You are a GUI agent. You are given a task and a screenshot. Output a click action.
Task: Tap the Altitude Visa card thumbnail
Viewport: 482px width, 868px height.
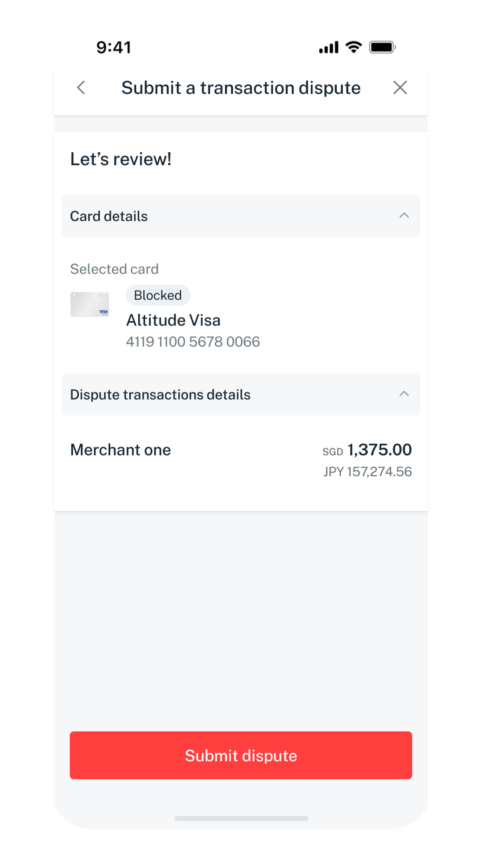[x=90, y=304]
